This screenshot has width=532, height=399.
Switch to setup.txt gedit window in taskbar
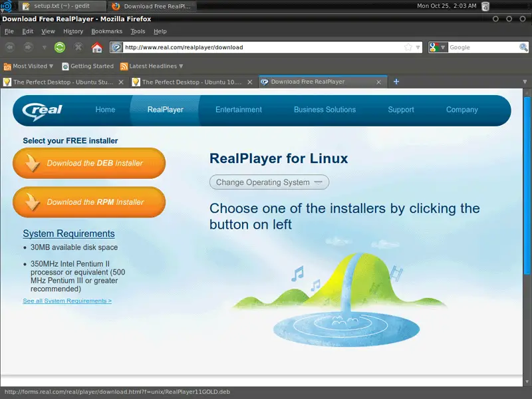tap(63, 6)
